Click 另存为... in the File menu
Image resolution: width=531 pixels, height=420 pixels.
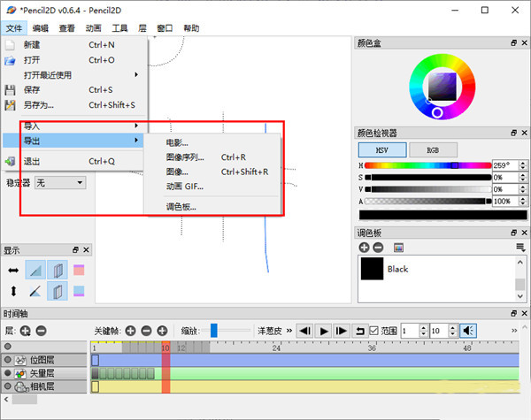(x=38, y=104)
